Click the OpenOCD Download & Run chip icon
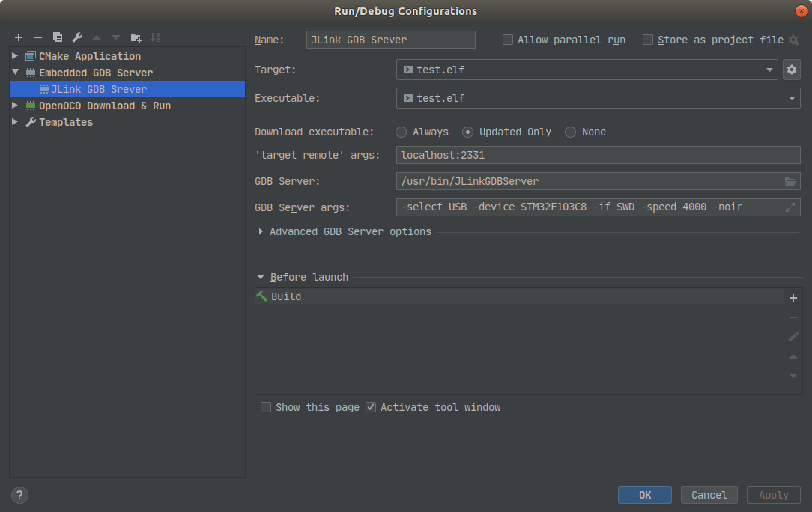 pyautogui.click(x=31, y=106)
